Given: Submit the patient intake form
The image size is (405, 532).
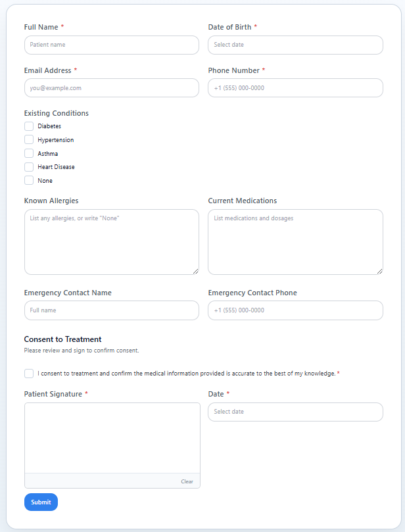Looking at the screenshot, I should [41, 502].
